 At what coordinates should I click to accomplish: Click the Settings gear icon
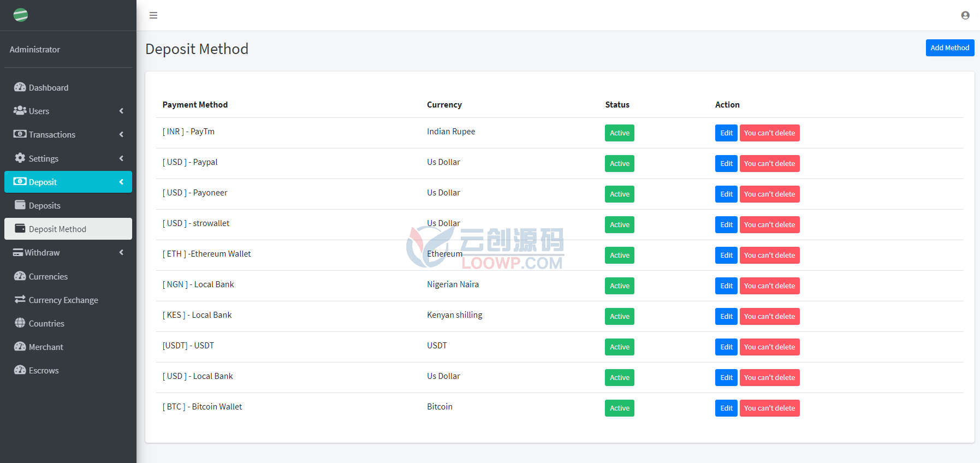(x=20, y=158)
